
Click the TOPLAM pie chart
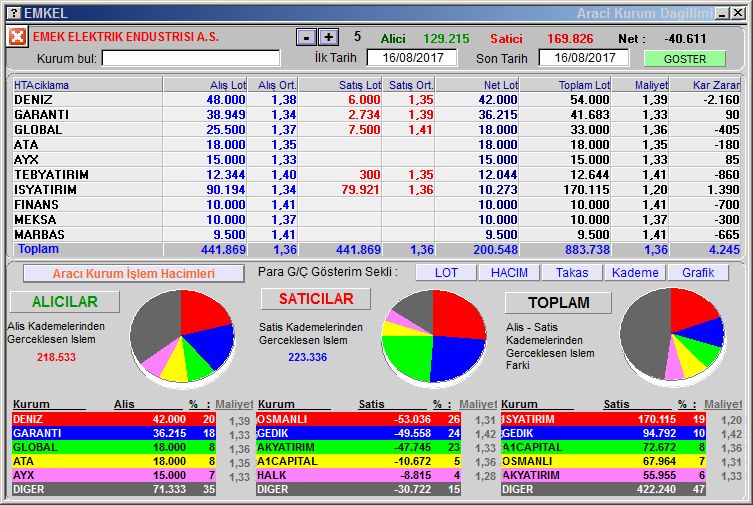tap(672, 335)
